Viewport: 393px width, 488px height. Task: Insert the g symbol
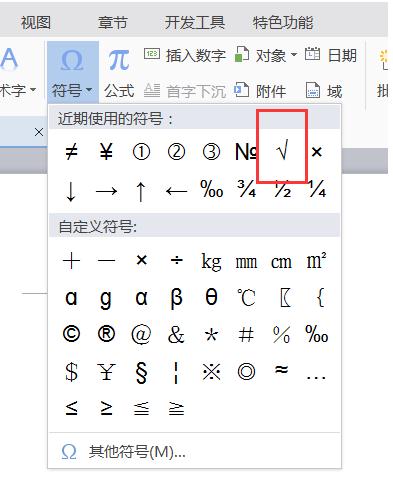click(106, 299)
